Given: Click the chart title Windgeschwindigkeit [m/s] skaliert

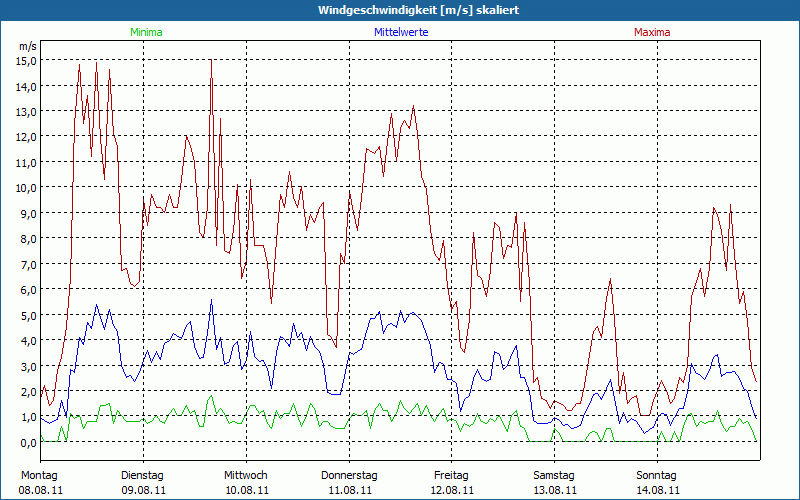Looking at the screenshot, I should pos(418,10).
